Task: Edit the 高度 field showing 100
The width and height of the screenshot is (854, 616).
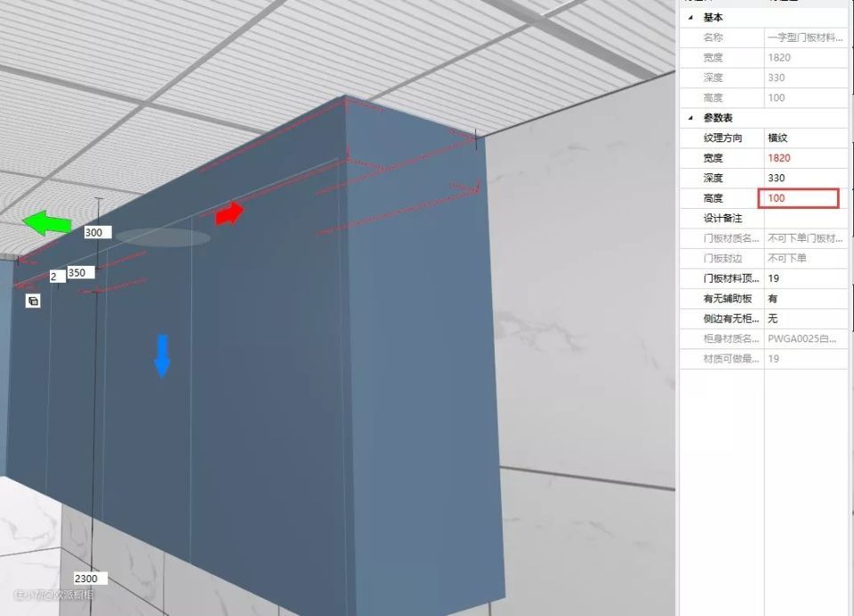Action: click(798, 198)
